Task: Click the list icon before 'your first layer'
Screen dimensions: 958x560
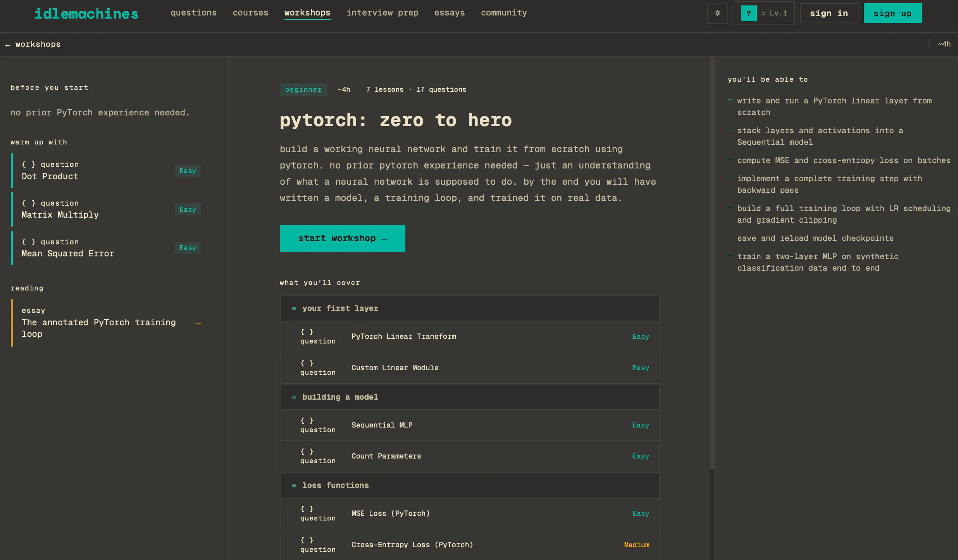Action: (294, 309)
